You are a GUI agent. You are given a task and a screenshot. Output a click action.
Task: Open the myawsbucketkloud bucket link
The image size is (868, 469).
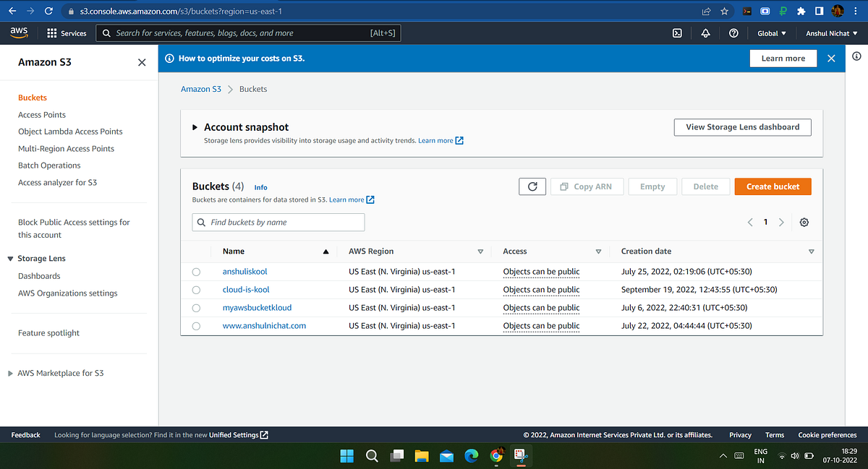[x=257, y=307]
